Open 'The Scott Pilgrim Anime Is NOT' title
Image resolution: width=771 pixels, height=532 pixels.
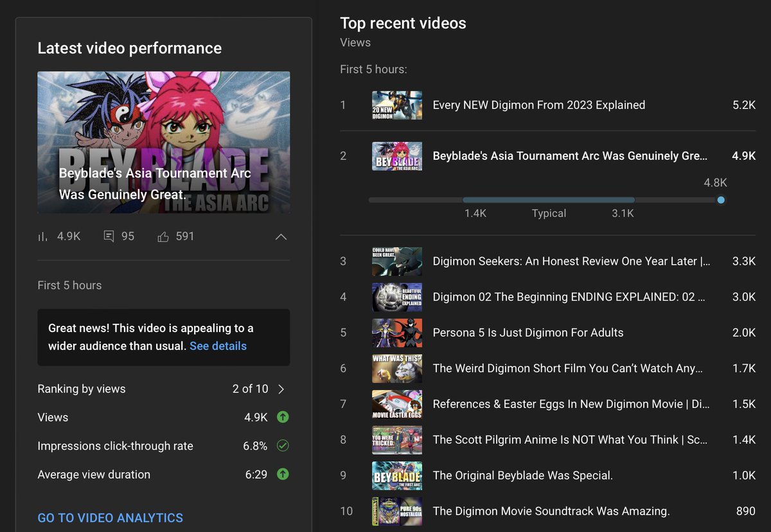click(x=570, y=440)
